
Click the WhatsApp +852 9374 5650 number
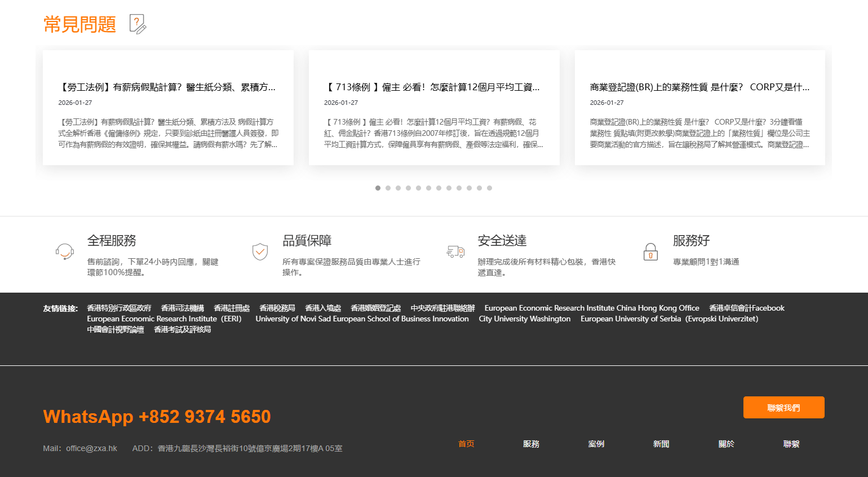157,416
